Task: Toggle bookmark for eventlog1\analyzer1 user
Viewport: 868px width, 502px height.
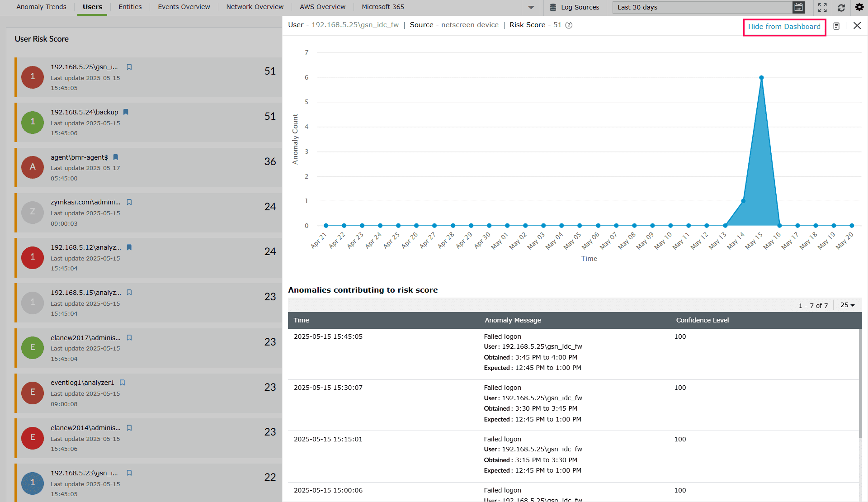Action: click(x=122, y=383)
